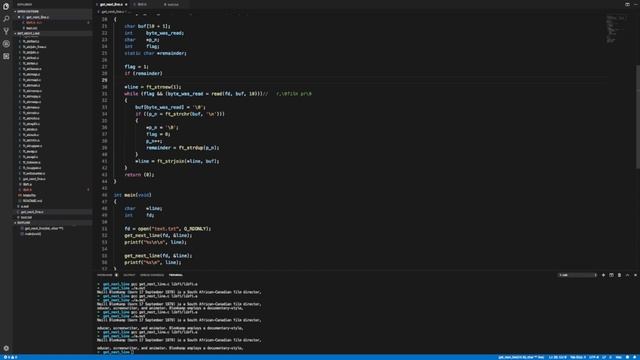The image size is (640, 360).
Task: Click the UTF-8 encoding indicator
Action: 593,357
